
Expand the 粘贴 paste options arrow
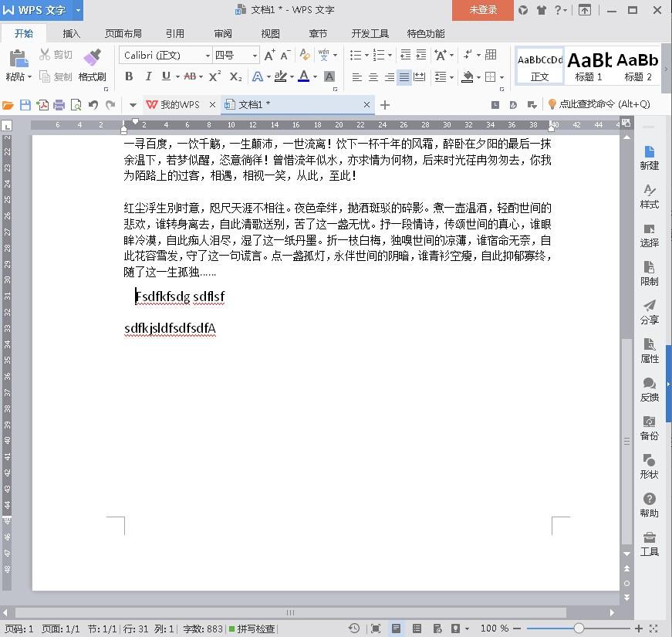(x=29, y=77)
